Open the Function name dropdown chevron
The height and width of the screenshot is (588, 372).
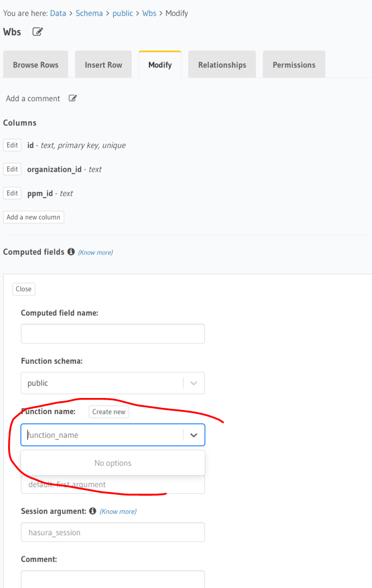click(x=193, y=435)
